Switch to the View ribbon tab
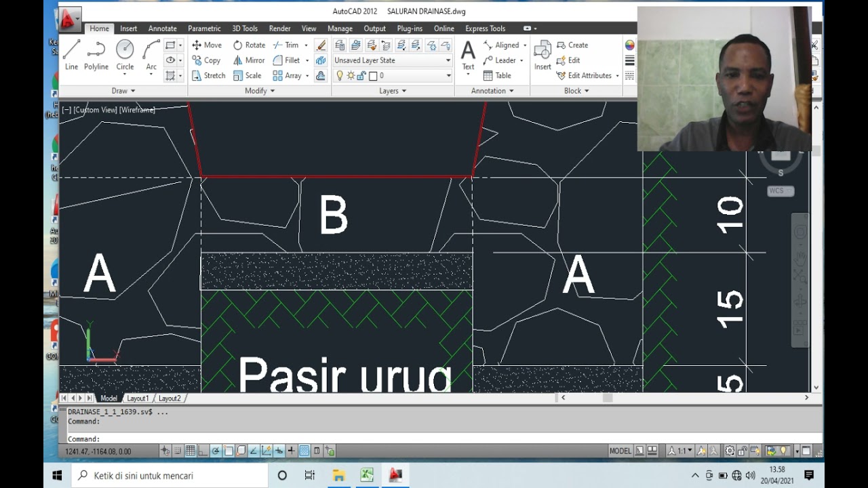868x488 pixels. point(309,28)
